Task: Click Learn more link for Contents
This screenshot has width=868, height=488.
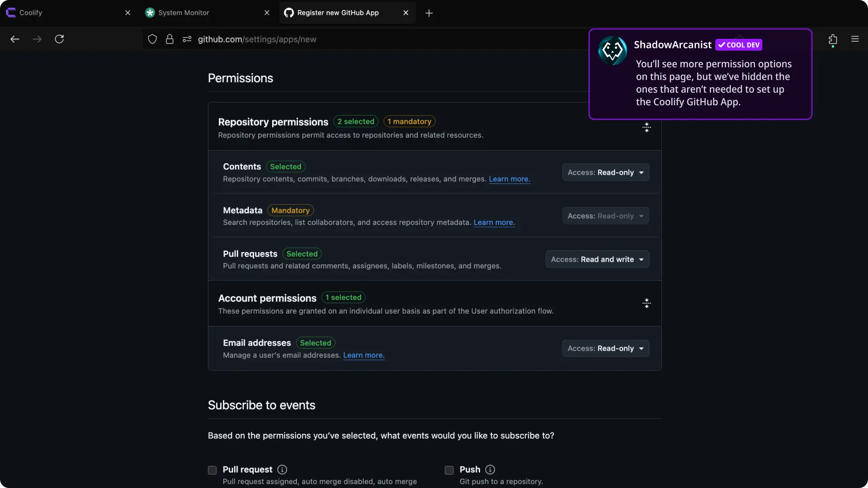Action: pyautogui.click(x=509, y=179)
